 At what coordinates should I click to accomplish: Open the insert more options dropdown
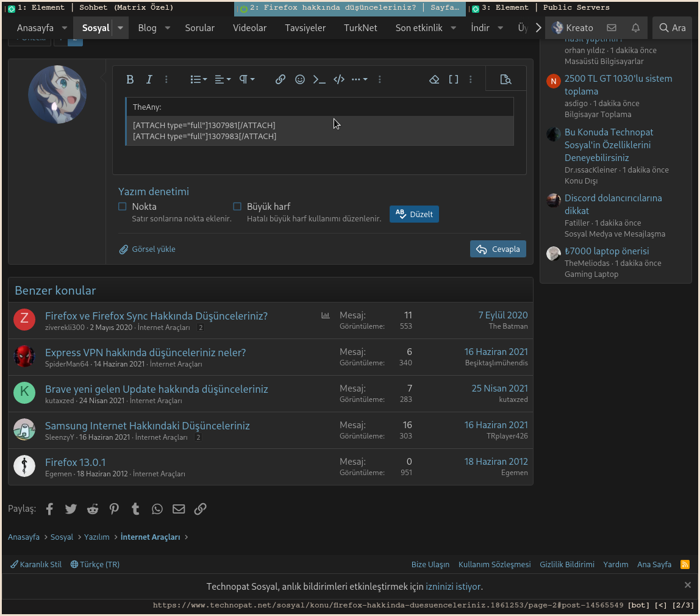[x=359, y=79]
